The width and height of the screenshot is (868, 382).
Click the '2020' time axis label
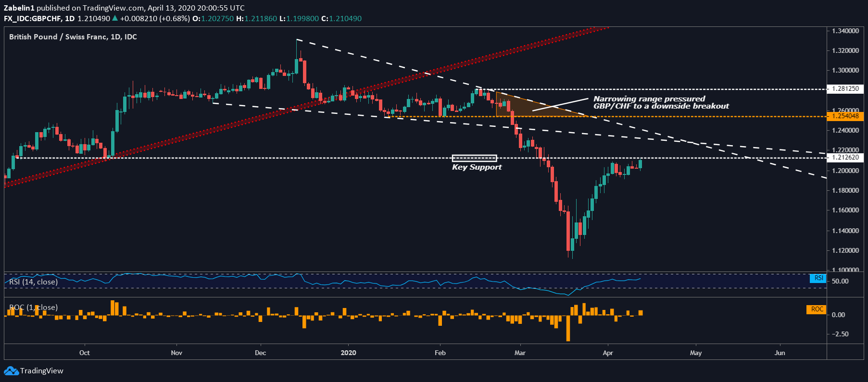[348, 353]
